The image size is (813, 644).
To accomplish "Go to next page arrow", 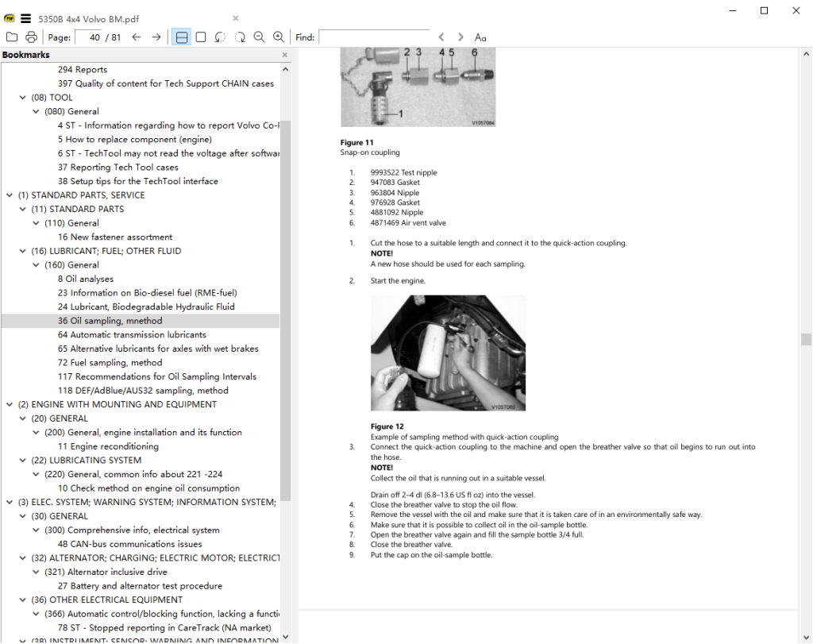I will click(156, 37).
